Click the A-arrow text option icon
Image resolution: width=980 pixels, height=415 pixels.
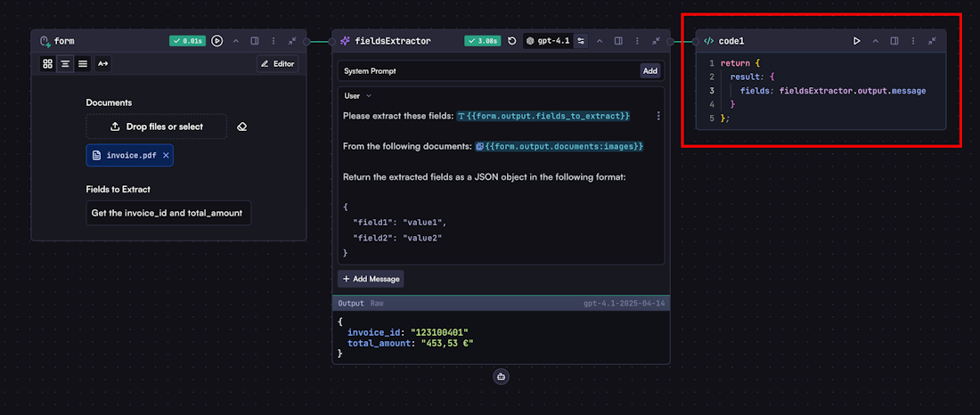(103, 64)
